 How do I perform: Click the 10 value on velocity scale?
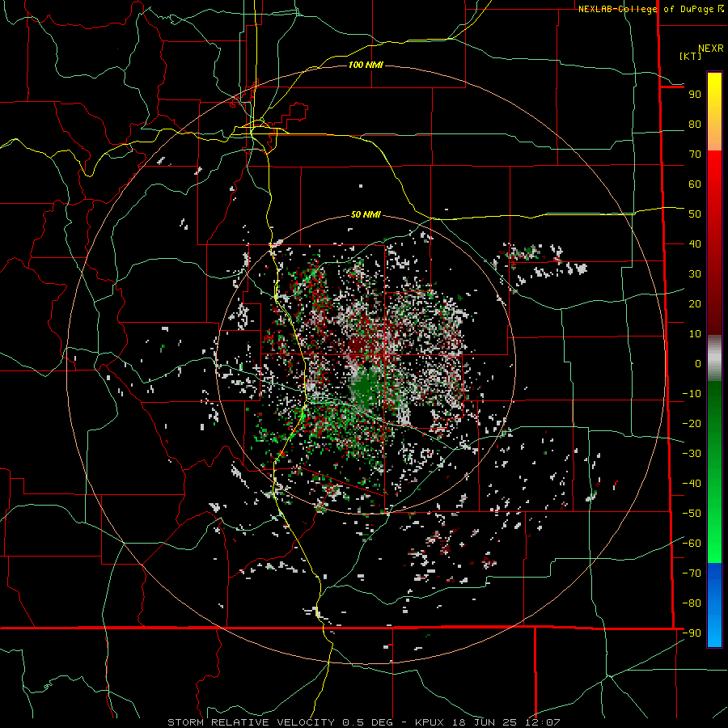coord(695,334)
